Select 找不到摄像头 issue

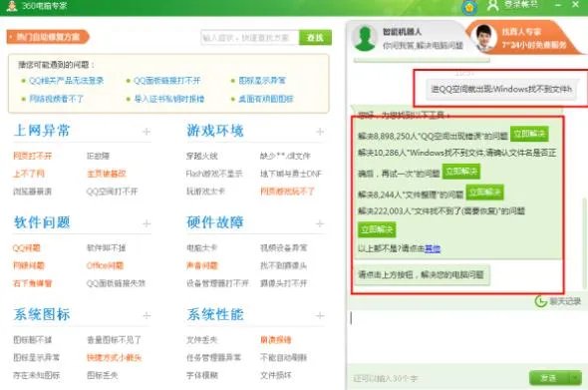click(283, 265)
